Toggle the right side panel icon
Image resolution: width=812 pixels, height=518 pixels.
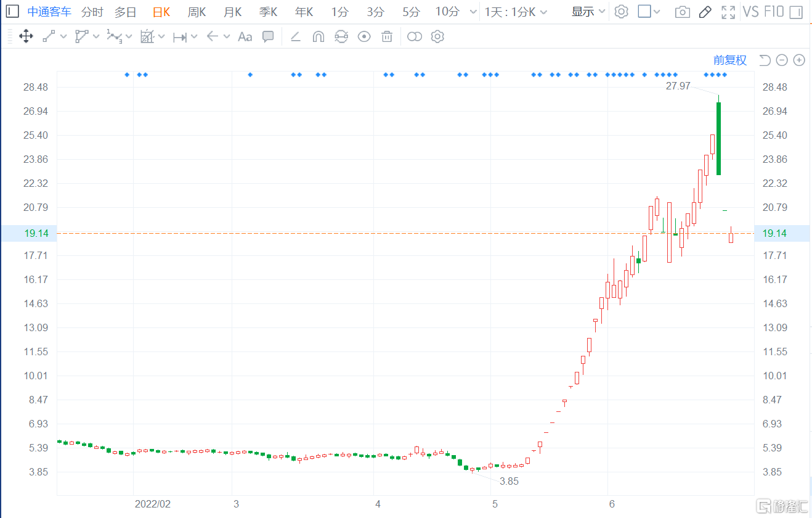(x=795, y=12)
